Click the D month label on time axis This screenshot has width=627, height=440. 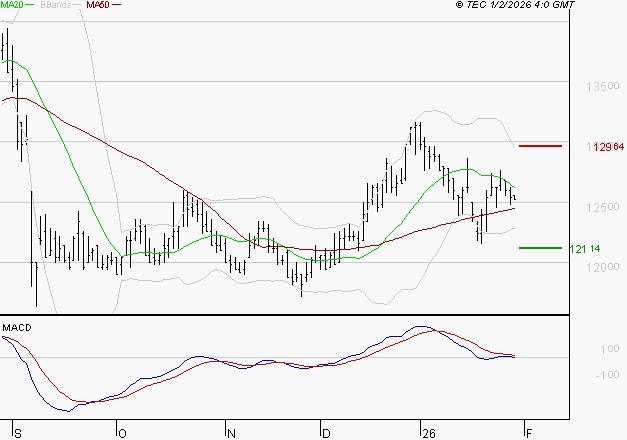(326, 433)
